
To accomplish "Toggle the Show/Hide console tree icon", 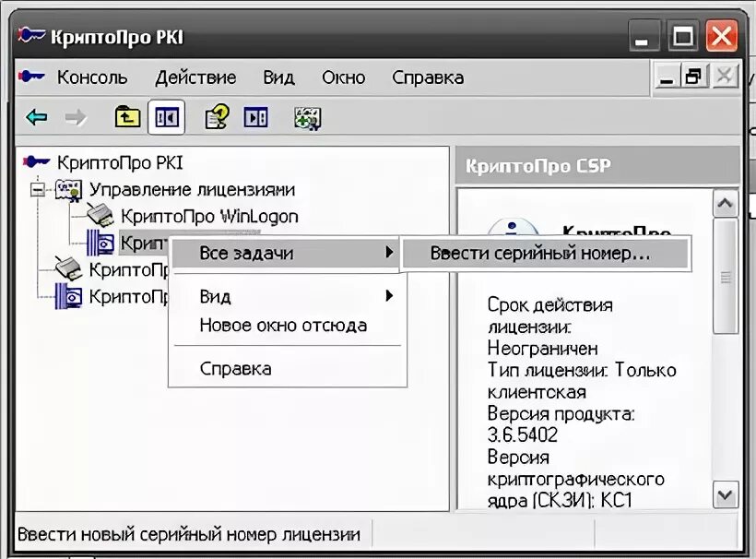I will tap(166, 117).
